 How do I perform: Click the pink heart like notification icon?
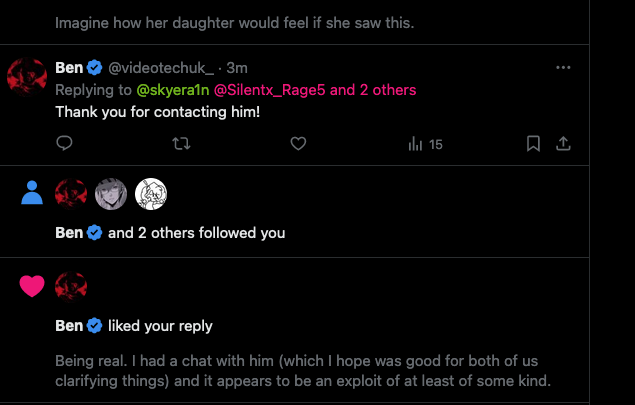(x=32, y=286)
